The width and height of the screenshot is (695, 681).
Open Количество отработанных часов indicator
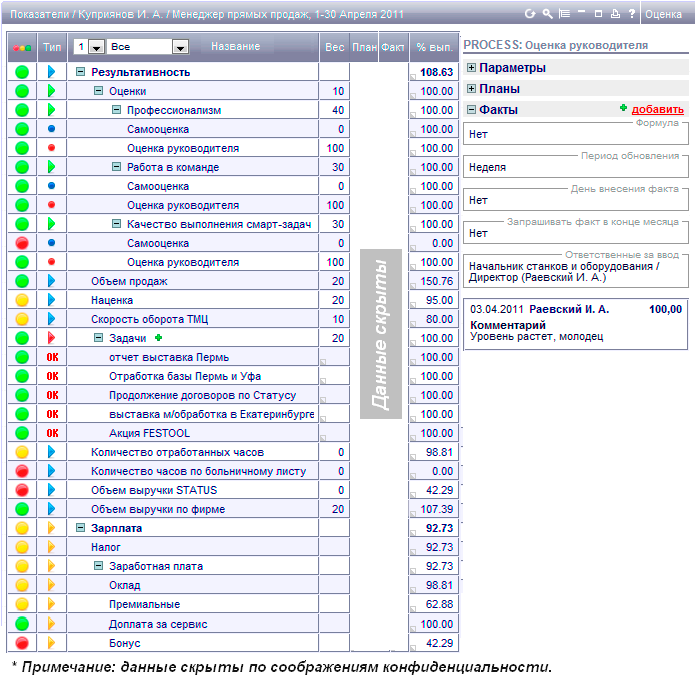click(x=177, y=452)
